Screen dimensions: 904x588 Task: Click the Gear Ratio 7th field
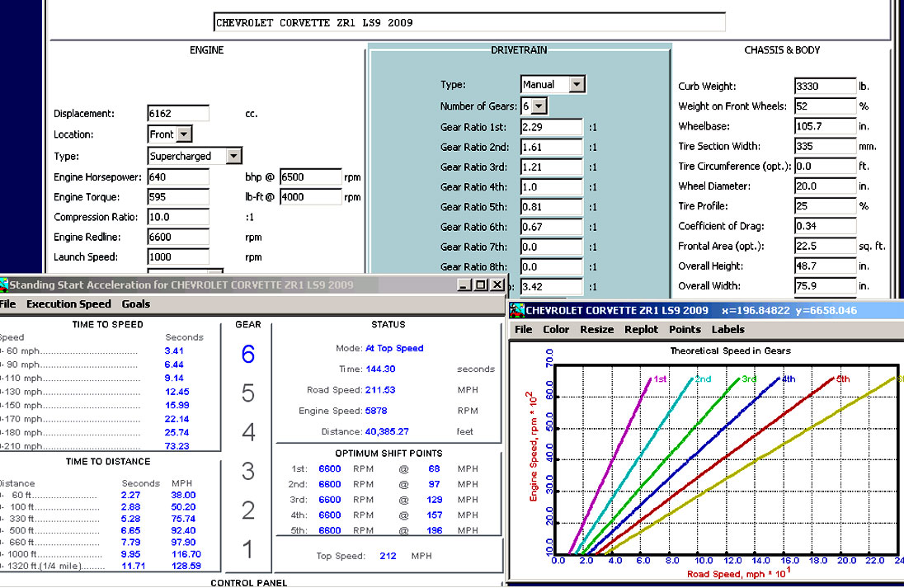coord(551,247)
